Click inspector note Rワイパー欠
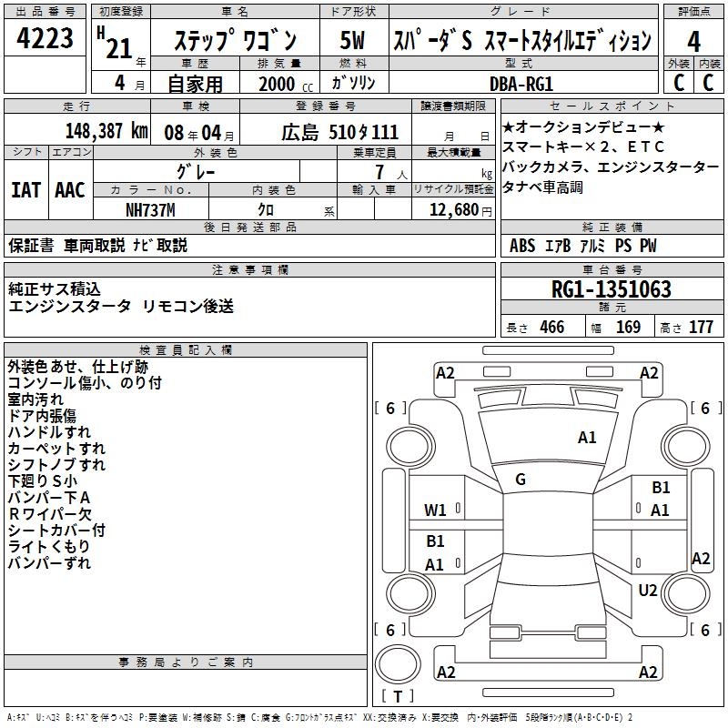 [x=50, y=514]
